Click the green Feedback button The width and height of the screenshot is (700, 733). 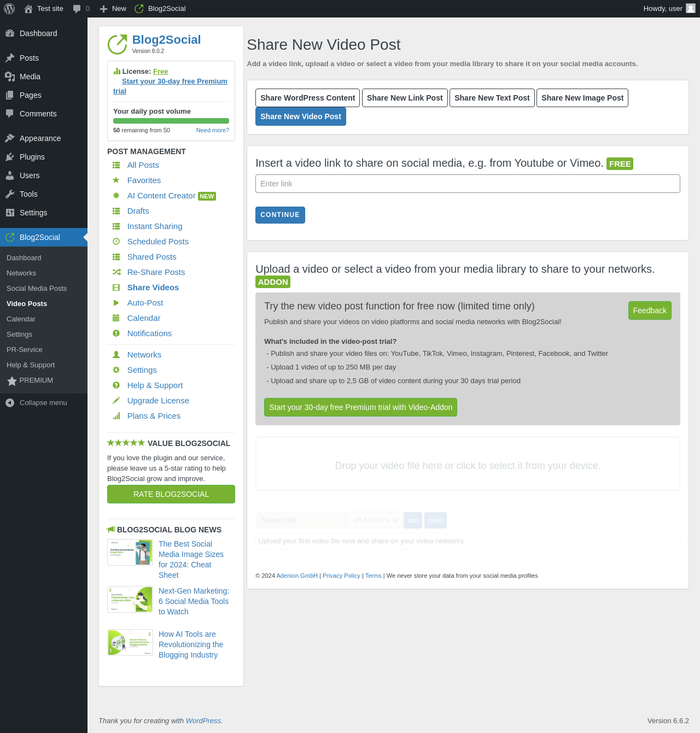(650, 310)
